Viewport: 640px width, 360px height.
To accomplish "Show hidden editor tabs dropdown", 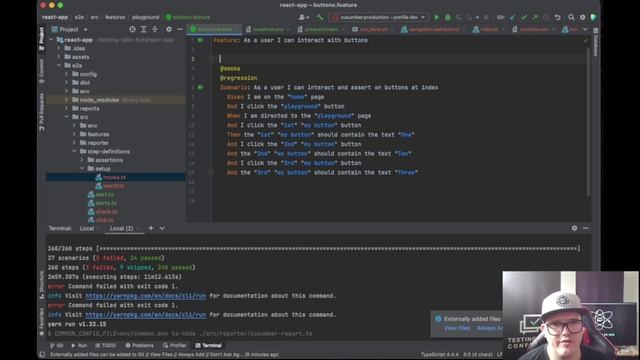I will click(x=585, y=29).
